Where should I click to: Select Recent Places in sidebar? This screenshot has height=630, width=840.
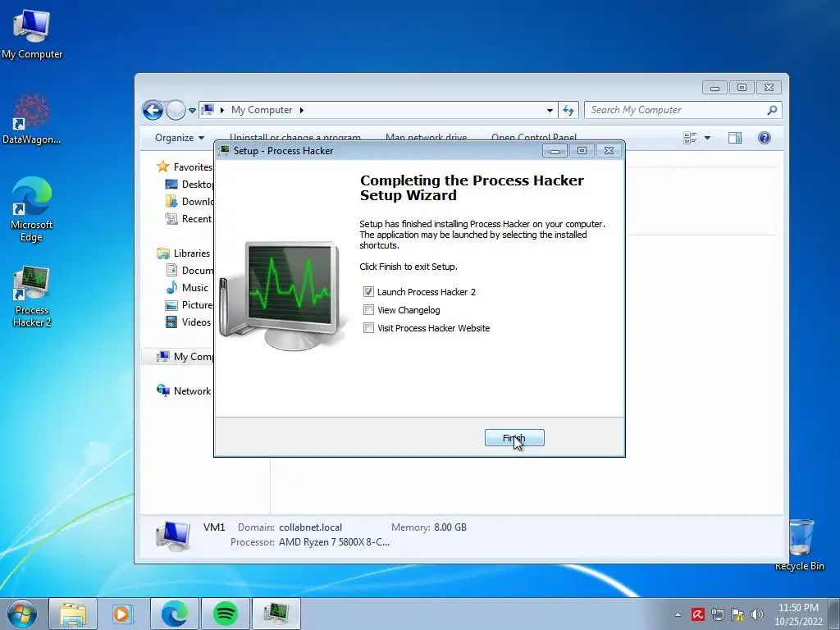(x=189, y=218)
